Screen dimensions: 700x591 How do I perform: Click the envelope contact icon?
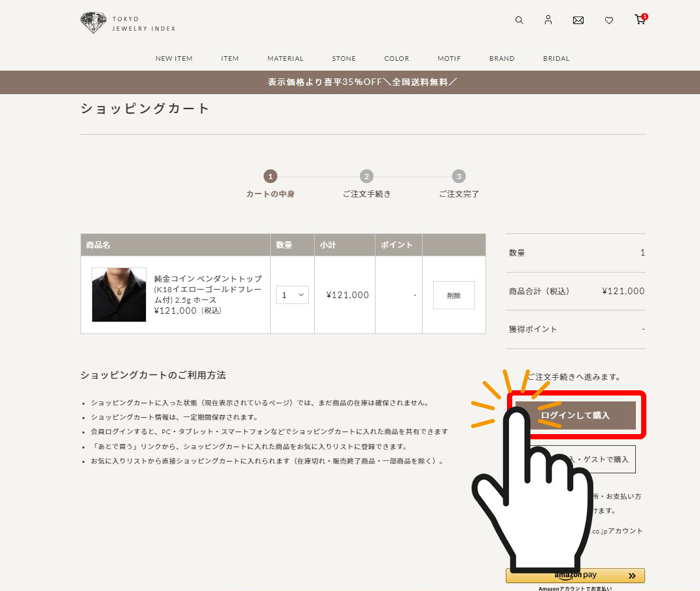pyautogui.click(x=578, y=20)
